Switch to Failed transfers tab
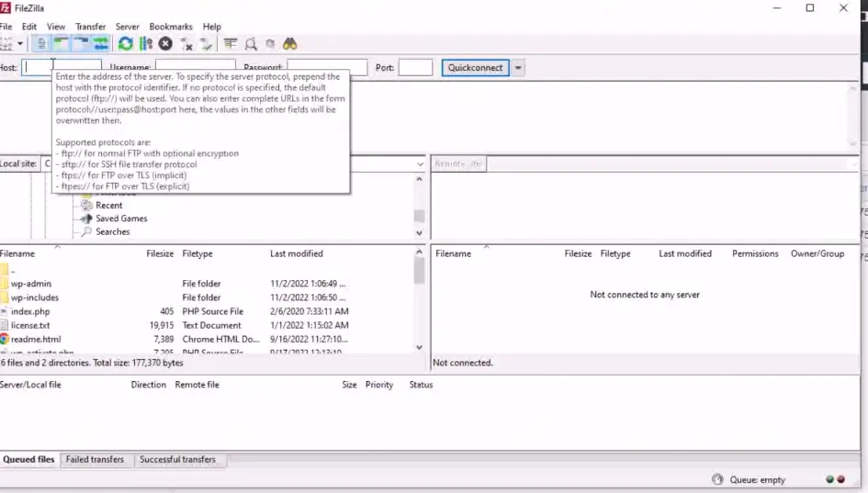 pyautogui.click(x=95, y=459)
